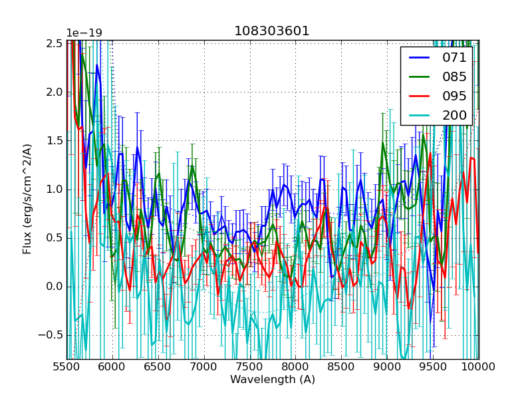Viewport: 532px width, 399px height.
Task: Click the 8500 x-axis tick label
Action: click(x=342, y=367)
